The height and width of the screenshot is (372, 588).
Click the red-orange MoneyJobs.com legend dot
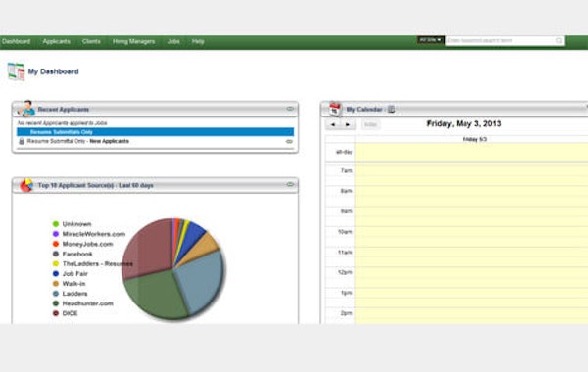(x=56, y=244)
